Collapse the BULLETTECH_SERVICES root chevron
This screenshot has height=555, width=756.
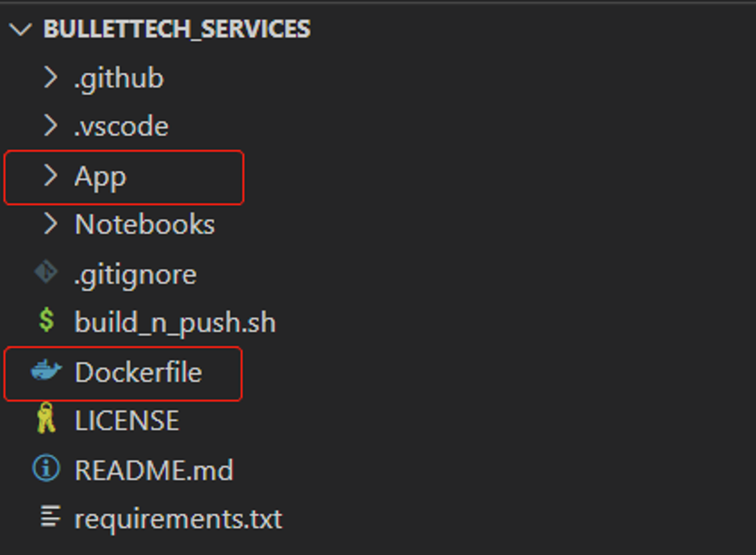pos(20,29)
